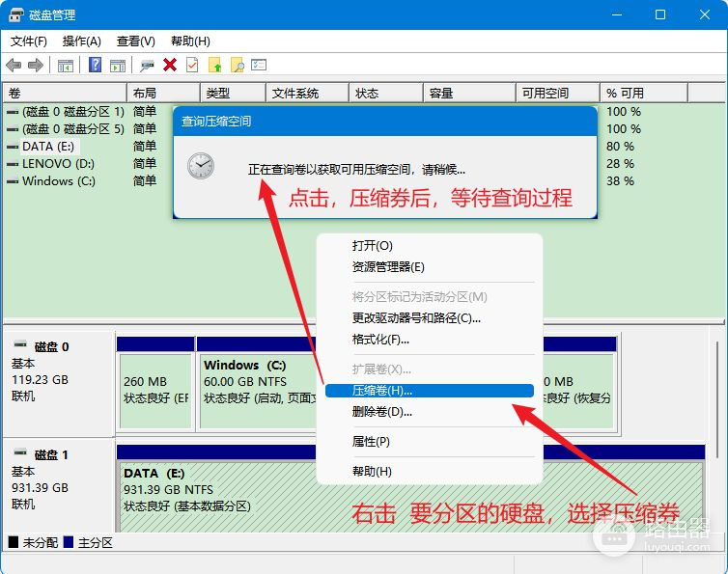The height and width of the screenshot is (574, 728).
Task: Sort by the 类型 column header
Action: [x=233, y=94]
